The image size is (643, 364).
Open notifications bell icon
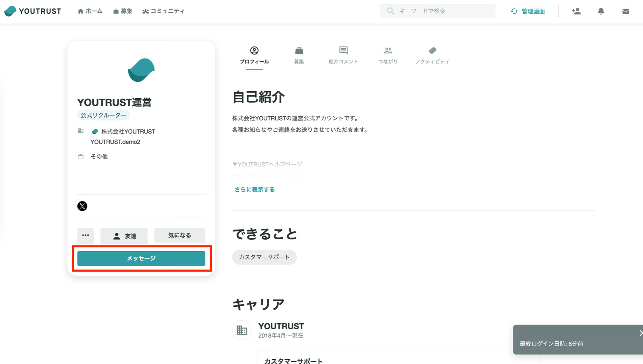click(x=601, y=11)
